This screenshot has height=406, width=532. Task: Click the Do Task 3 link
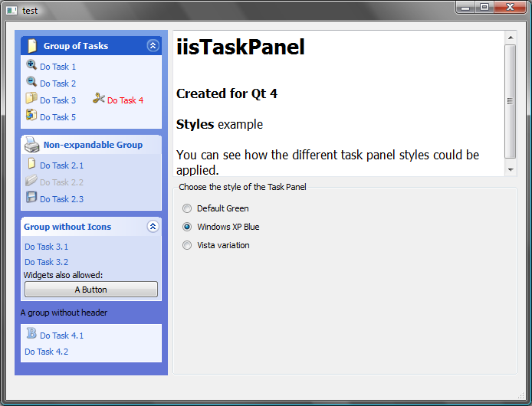(x=58, y=100)
